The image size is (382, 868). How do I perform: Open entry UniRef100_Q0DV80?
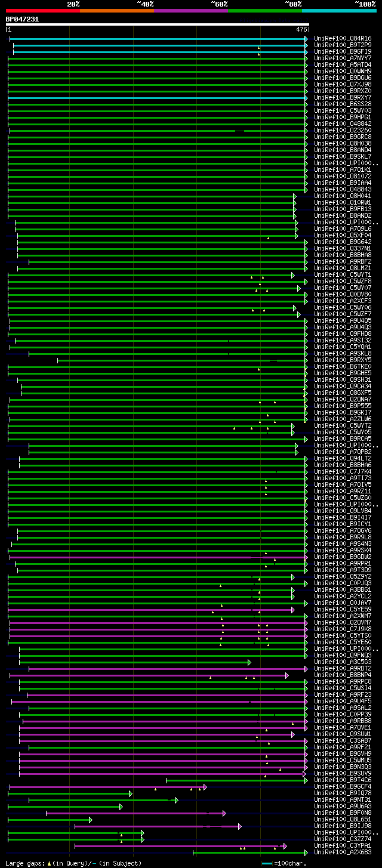pyautogui.click(x=343, y=294)
